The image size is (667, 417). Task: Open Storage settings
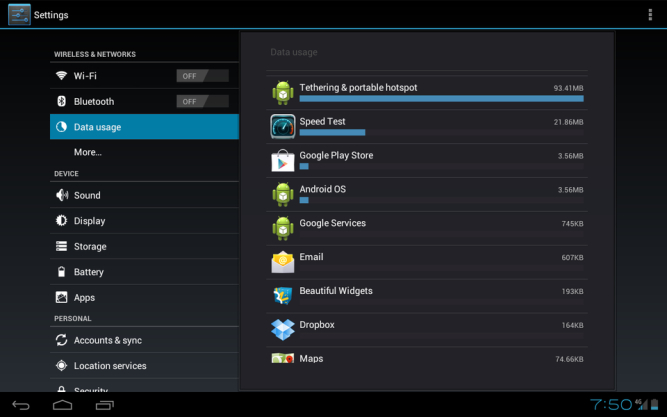tap(144, 246)
